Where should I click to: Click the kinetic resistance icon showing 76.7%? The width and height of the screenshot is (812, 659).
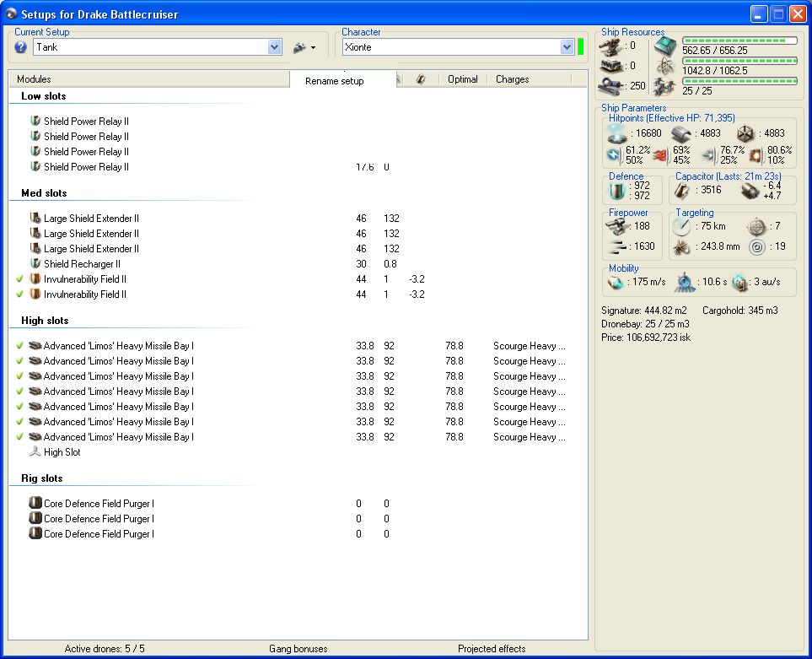(708, 154)
